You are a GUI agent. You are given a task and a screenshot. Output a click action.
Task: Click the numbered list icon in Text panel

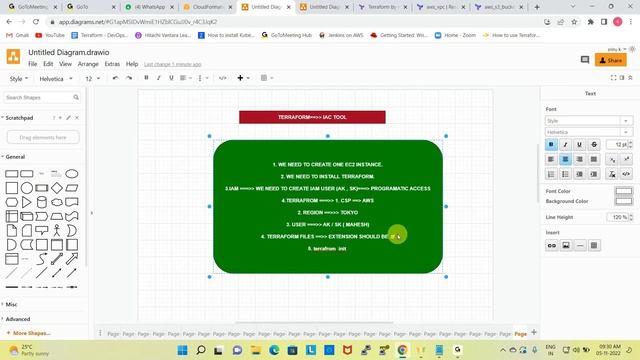[x=551, y=174]
